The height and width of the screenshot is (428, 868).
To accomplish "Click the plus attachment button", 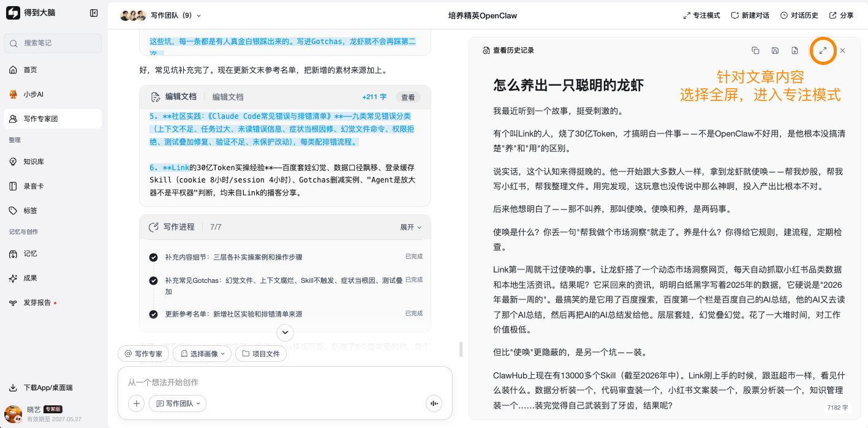I will pos(137,404).
